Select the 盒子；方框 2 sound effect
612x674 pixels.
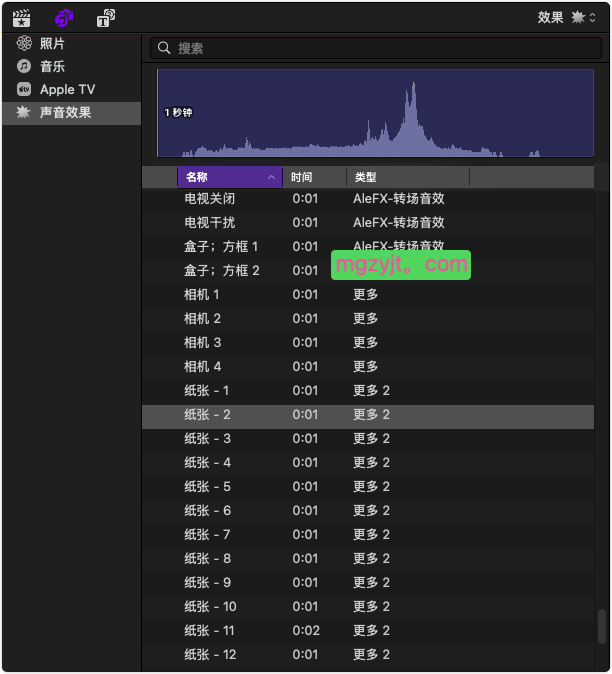click(368, 271)
